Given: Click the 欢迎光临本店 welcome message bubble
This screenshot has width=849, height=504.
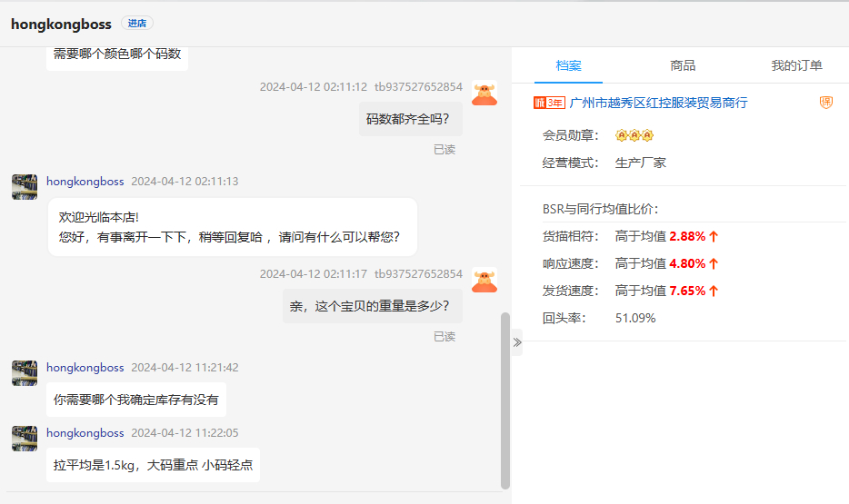Looking at the screenshot, I should coord(232,228).
